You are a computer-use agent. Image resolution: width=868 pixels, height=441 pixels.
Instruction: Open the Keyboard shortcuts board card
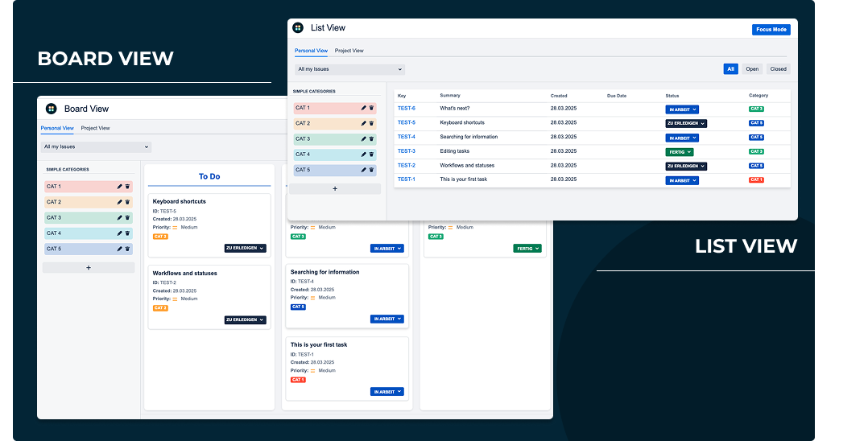click(x=209, y=225)
